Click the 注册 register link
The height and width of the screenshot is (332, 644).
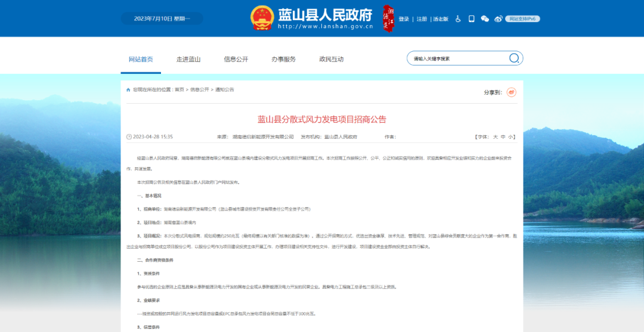(422, 19)
